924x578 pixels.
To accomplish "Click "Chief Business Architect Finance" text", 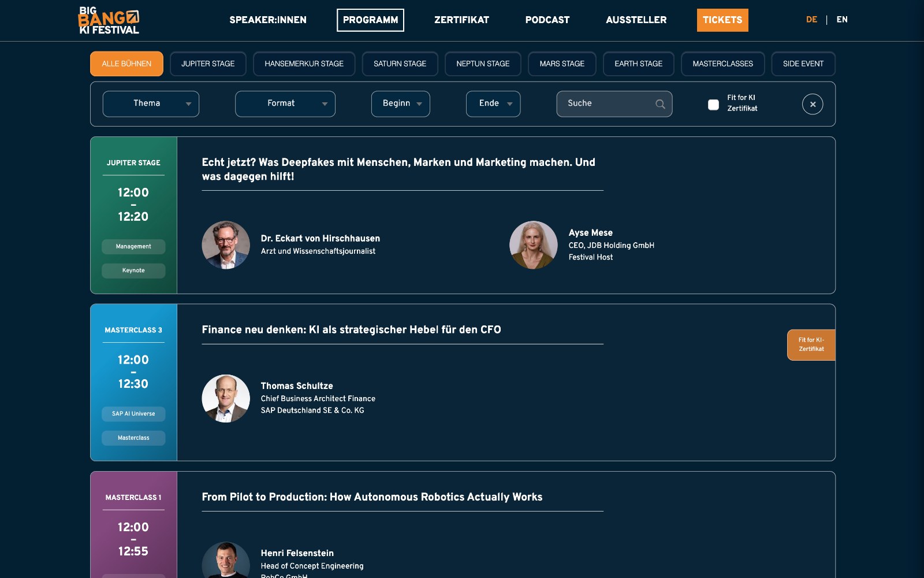I will [x=318, y=399].
